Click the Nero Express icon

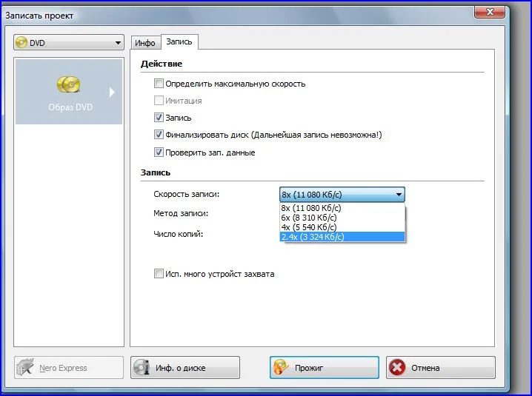click(25, 367)
